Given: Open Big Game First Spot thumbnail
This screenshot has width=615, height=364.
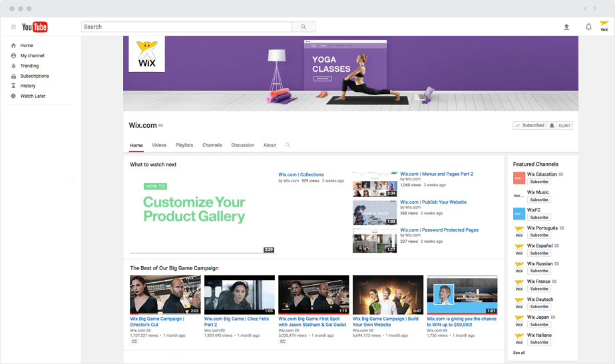Looking at the screenshot, I should coord(313,295).
